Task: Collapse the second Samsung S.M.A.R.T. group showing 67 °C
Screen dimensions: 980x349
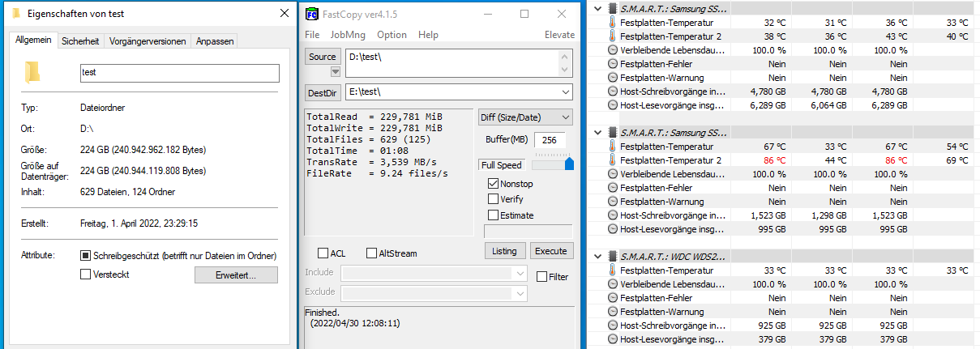Action: 598,132
